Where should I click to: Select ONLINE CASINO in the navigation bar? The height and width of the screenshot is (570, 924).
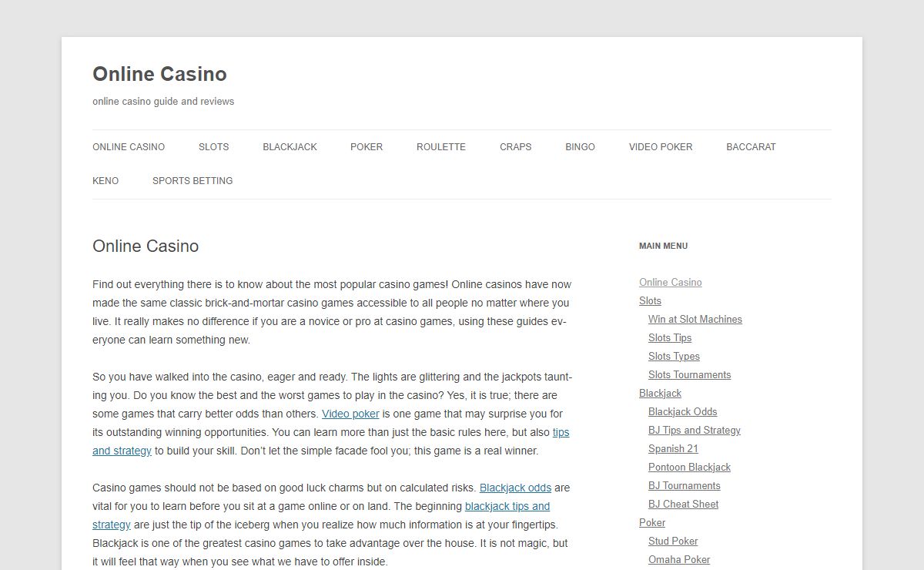(x=129, y=147)
